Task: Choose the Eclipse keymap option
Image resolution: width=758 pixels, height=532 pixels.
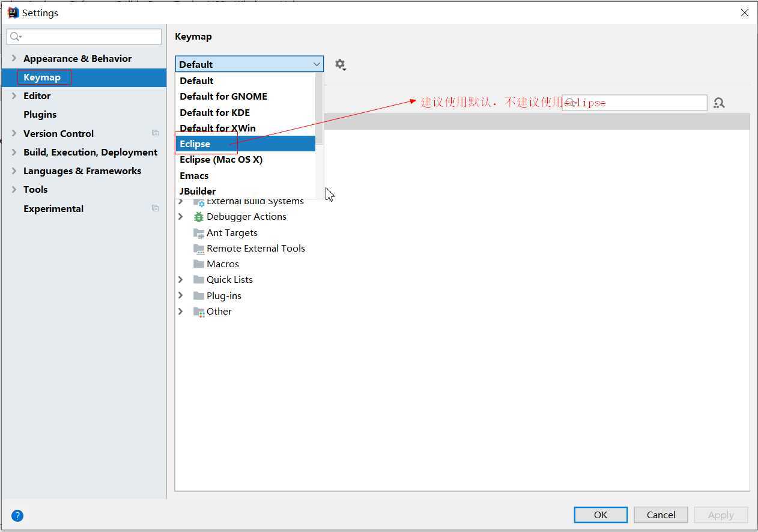Action: pyautogui.click(x=245, y=144)
